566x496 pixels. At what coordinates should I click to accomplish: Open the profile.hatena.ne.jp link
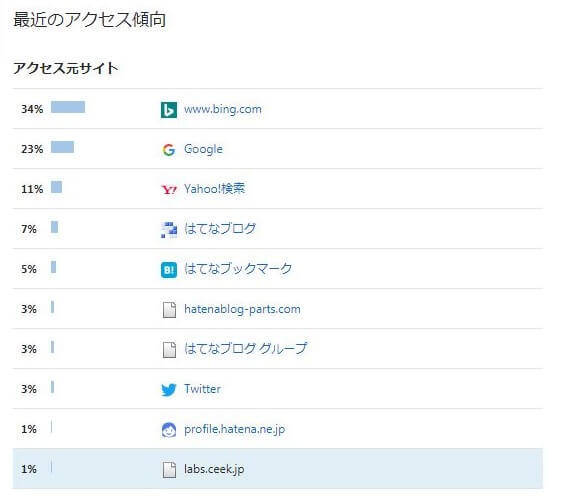coord(235,430)
